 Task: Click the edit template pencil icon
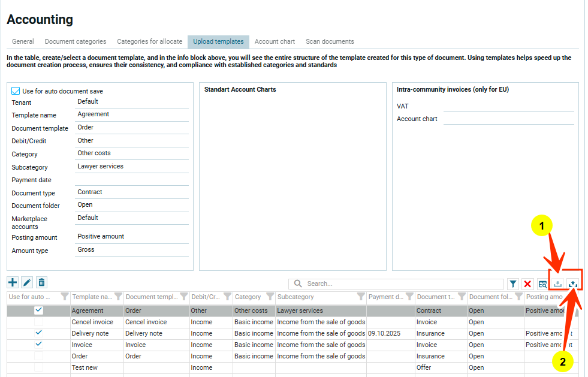pyautogui.click(x=27, y=282)
